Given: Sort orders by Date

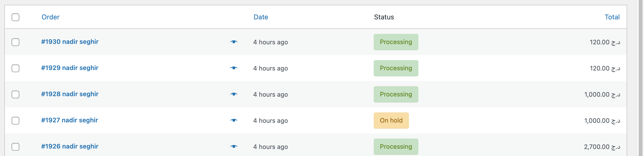Looking at the screenshot, I should [x=260, y=17].
